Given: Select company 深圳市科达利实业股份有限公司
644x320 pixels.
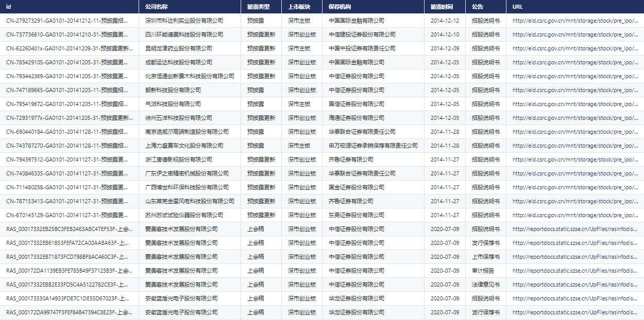Looking at the screenshot, I should coord(184,21).
